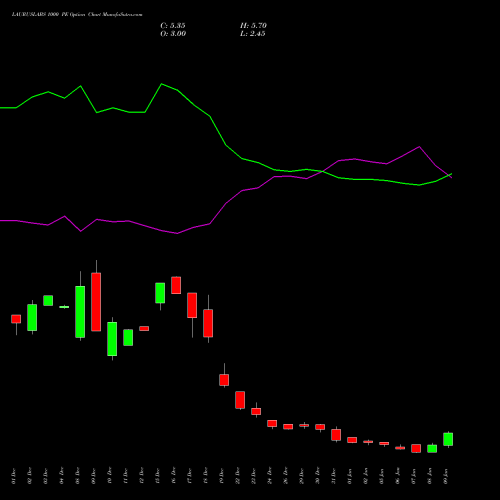Click the '09 Jan' axis date label
The height and width of the screenshot is (500, 500).
(x=446, y=476)
